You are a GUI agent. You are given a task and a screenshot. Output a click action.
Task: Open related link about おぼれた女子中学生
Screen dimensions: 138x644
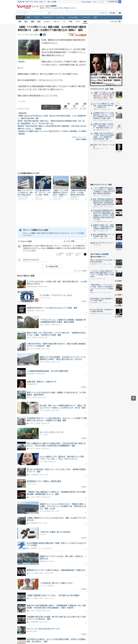(51, 117)
